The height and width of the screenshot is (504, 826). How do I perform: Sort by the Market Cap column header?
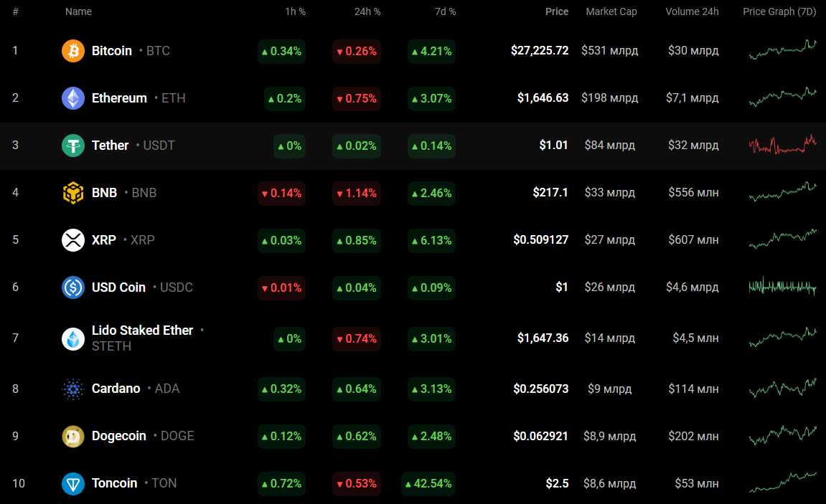(611, 11)
